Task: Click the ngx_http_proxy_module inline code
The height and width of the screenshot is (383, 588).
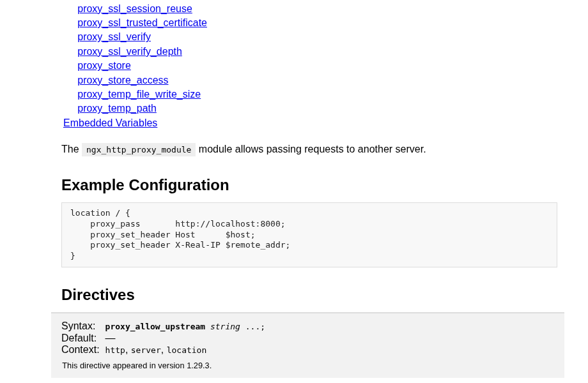Action: 139,150
